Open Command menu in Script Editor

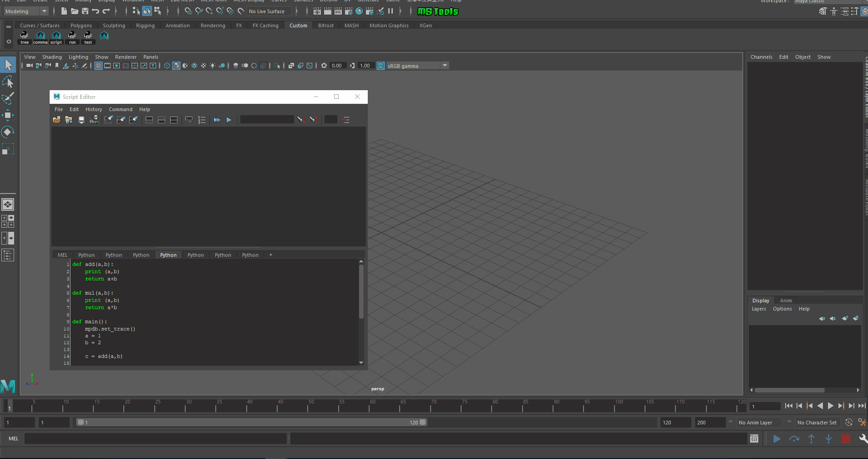pyautogui.click(x=121, y=109)
